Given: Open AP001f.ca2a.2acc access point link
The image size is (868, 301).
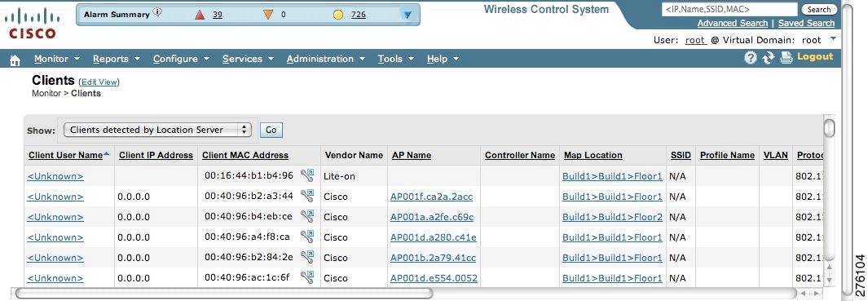Looking at the screenshot, I should click(x=431, y=197).
